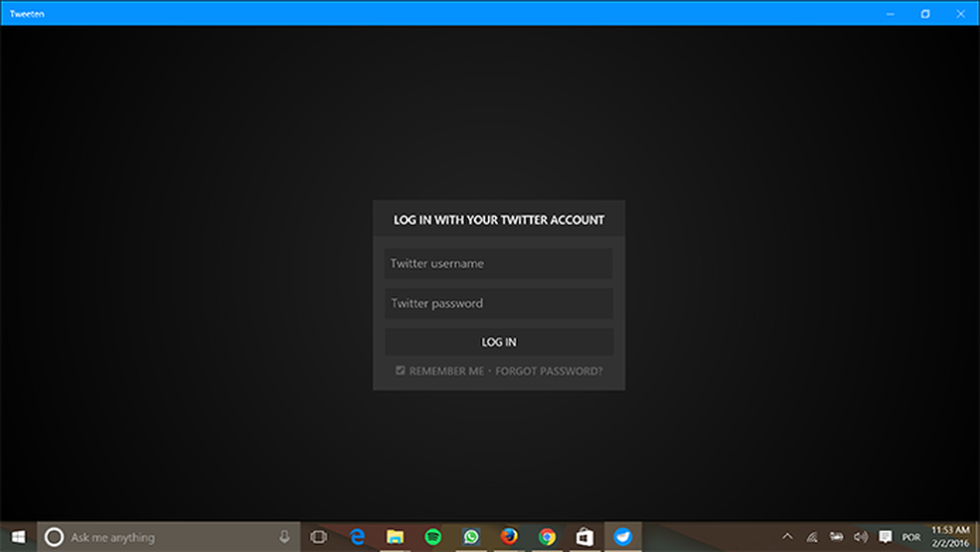Click the Twitter password field

(498, 303)
